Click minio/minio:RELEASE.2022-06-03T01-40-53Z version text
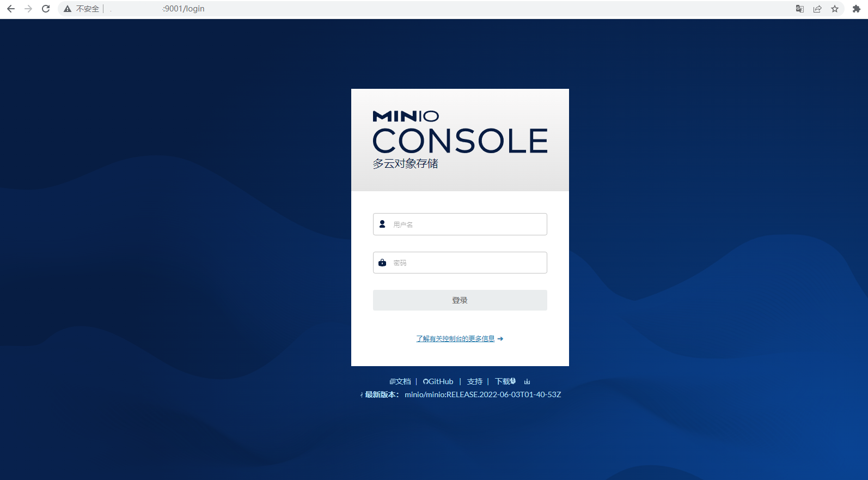Viewport: 868px width, 480px height. (483, 394)
